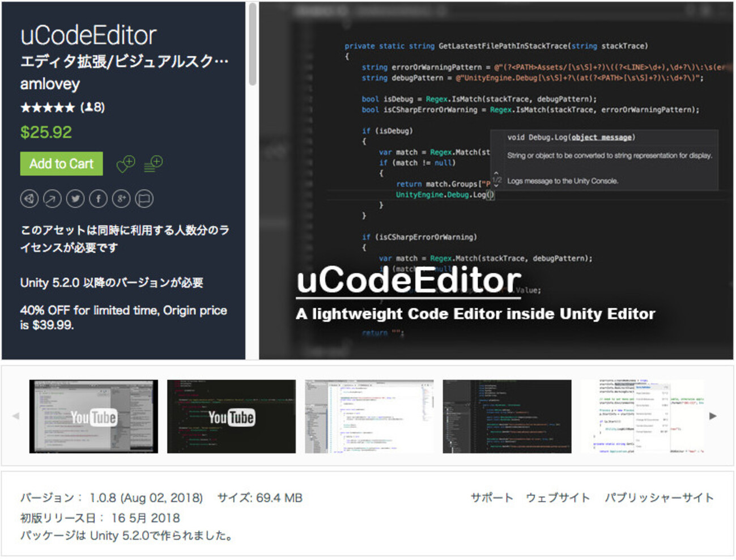
Task: Click the サイズ: 69.4 MB text
Action: point(260,498)
